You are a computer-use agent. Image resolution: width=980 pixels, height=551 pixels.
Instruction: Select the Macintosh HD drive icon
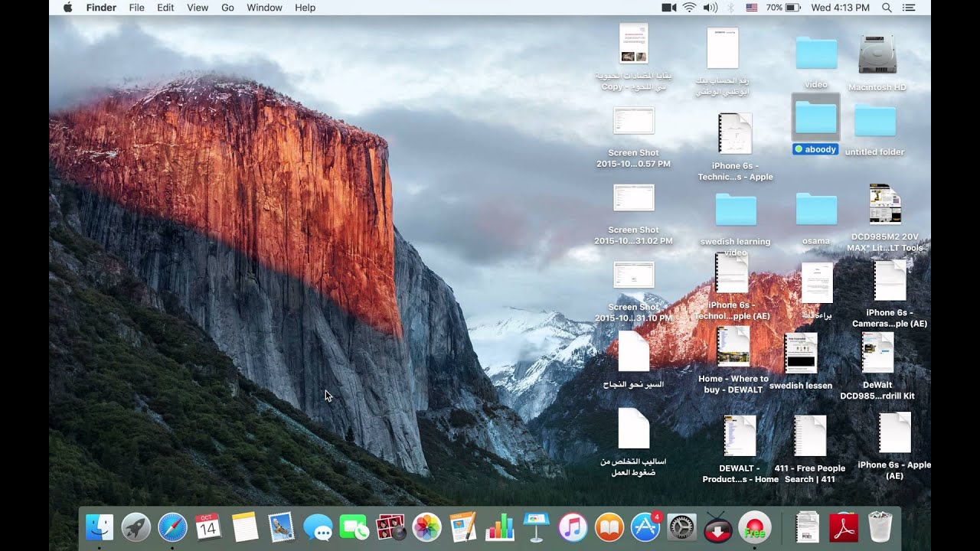click(877, 54)
